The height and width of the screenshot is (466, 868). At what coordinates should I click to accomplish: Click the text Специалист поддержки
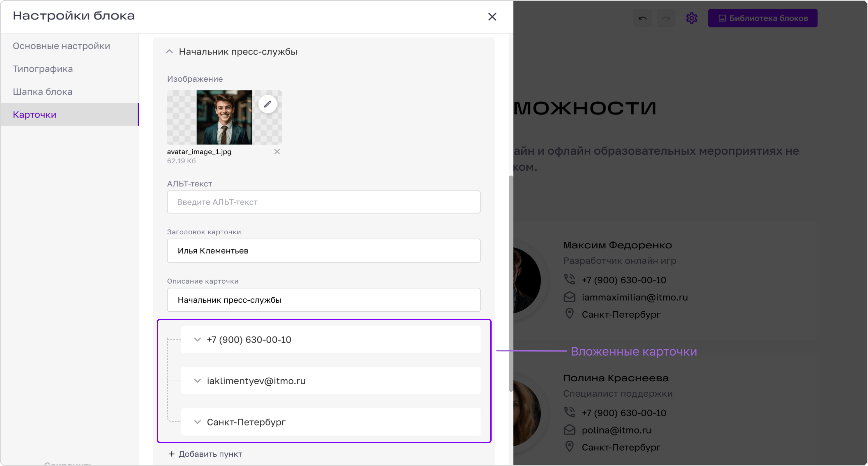tap(618, 394)
